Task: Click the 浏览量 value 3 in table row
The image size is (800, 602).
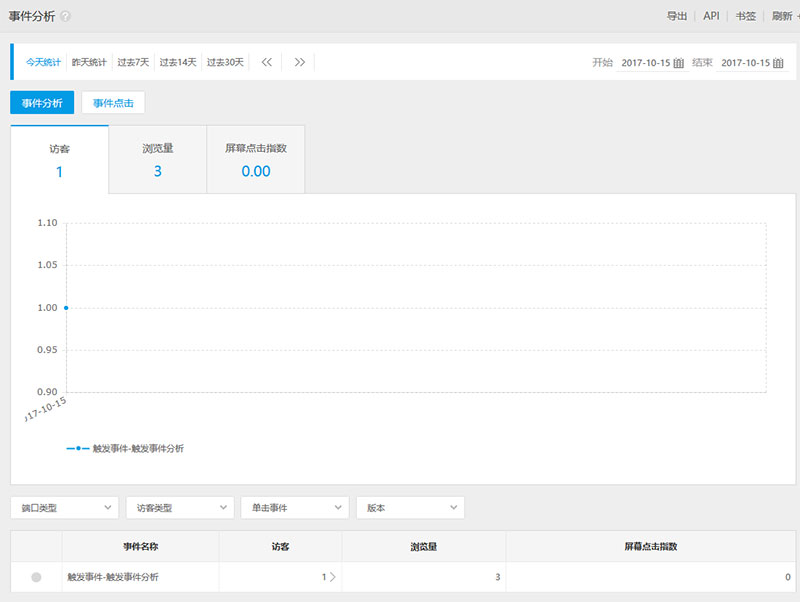Action: 497,577
